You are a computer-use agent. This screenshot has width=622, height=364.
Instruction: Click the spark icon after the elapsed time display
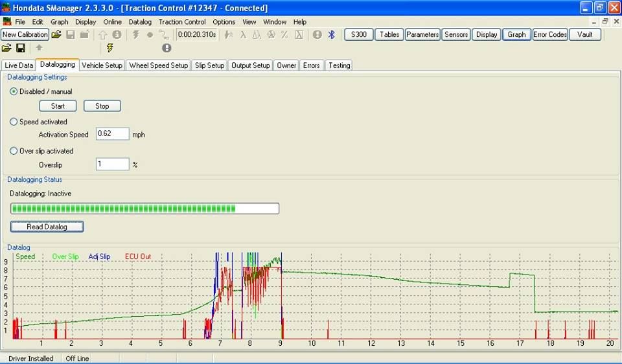tap(229, 35)
